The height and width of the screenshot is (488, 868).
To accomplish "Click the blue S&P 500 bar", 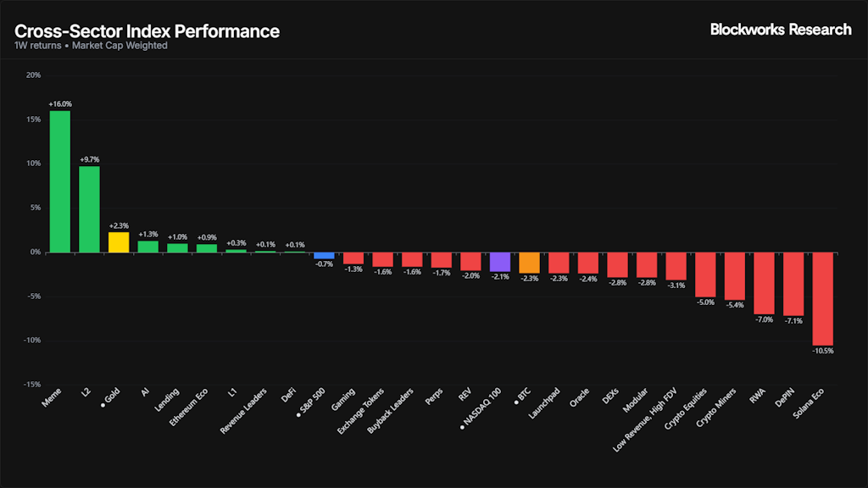I will tap(324, 255).
